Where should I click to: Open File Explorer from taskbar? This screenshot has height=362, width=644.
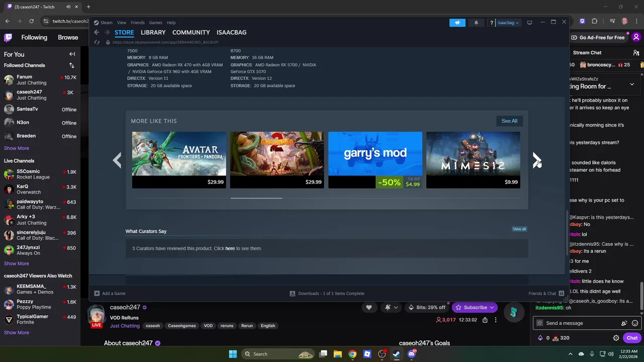pos(338,354)
